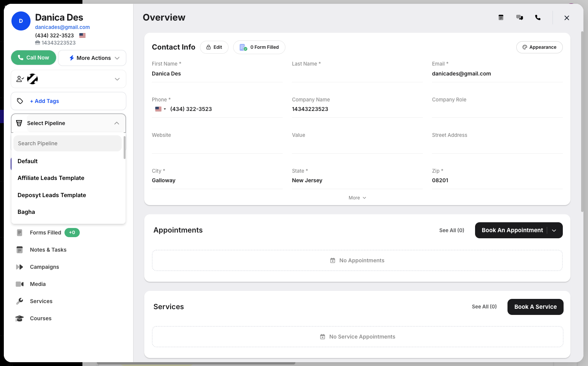Click the 0 Form Filled button

[259, 47]
